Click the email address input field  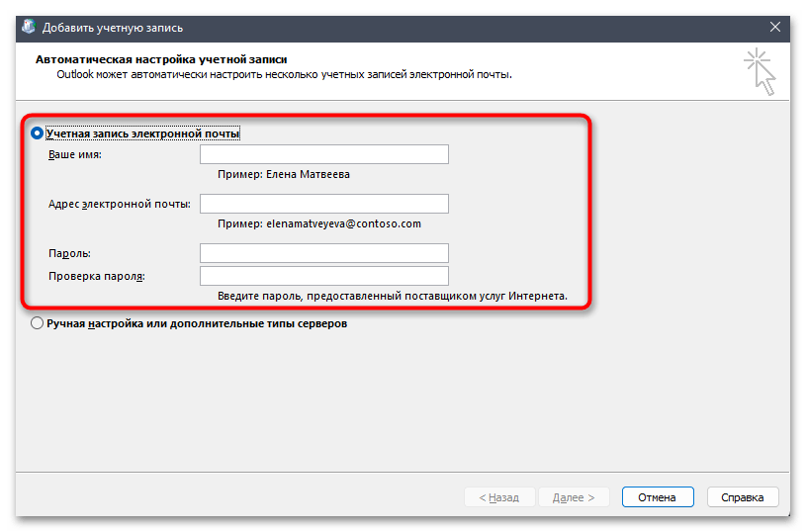[323, 204]
